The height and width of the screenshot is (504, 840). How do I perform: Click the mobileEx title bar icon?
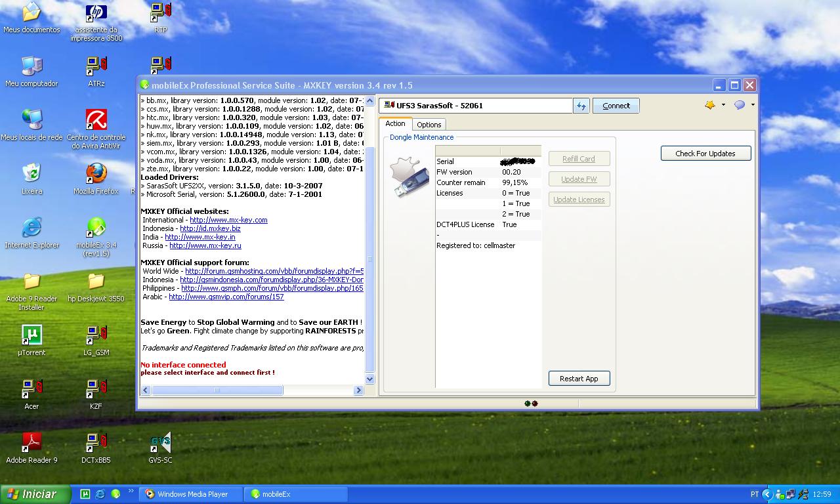coord(145,85)
